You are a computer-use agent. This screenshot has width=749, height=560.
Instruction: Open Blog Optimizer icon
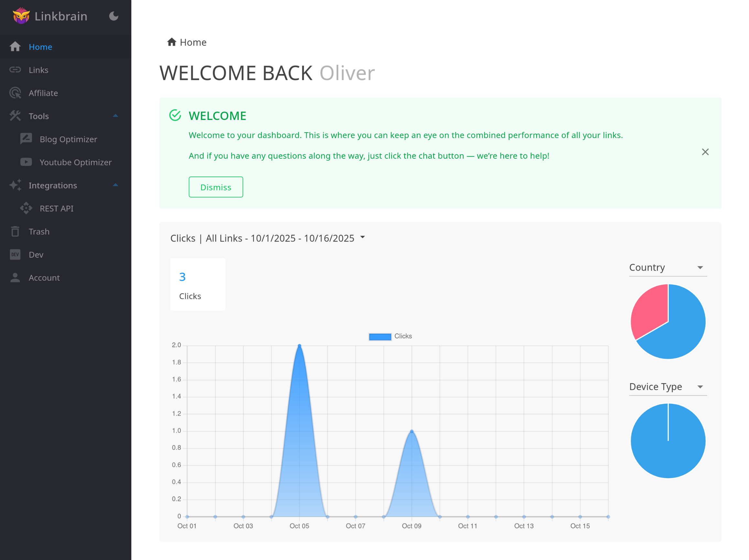(x=26, y=139)
